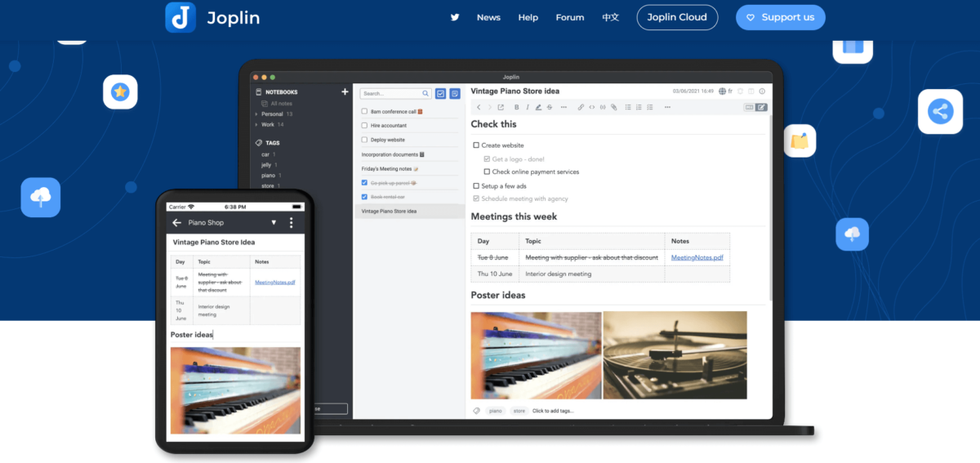Insert hyperlink using the link icon
Viewport: 980px width, 463px height.
click(x=581, y=107)
